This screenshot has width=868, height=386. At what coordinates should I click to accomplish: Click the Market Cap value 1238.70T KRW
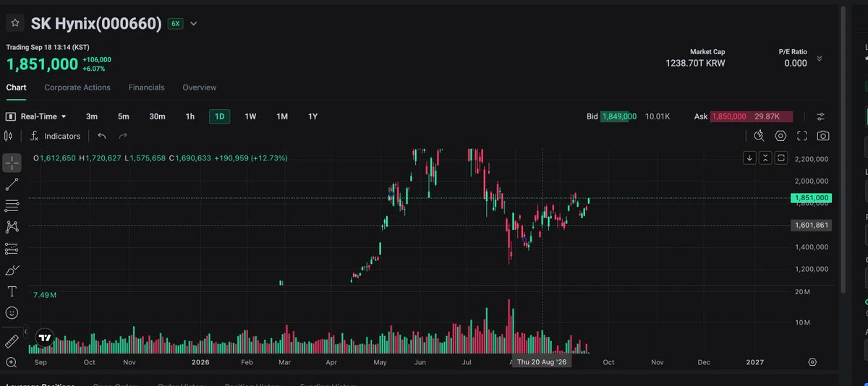pyautogui.click(x=695, y=64)
